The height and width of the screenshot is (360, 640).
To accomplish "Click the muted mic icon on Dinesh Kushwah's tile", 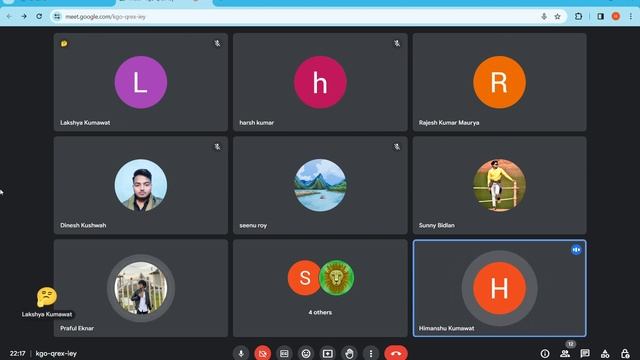I will coord(217,147).
